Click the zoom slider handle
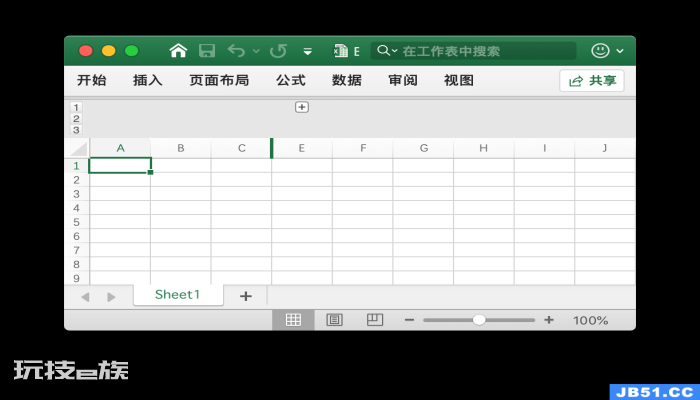 point(479,320)
